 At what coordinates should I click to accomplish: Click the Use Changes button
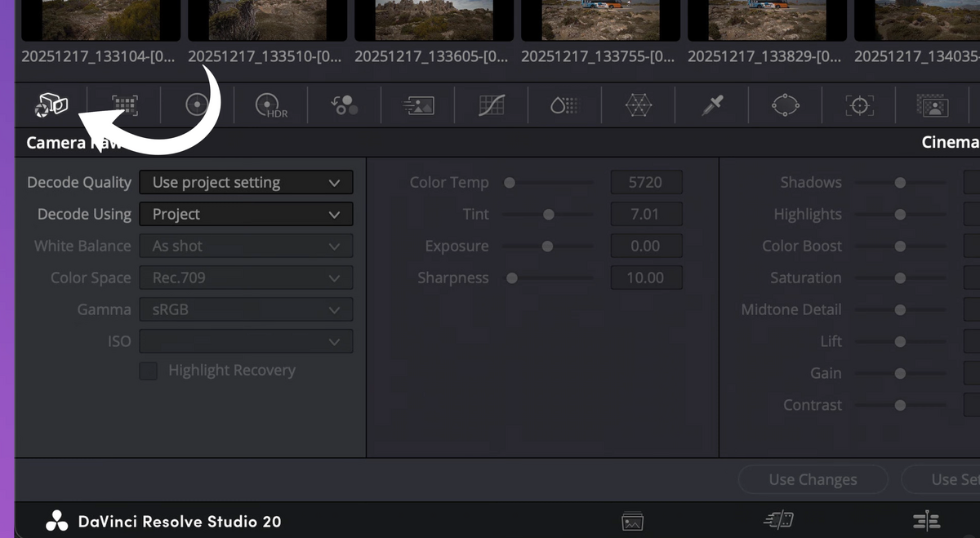click(813, 480)
